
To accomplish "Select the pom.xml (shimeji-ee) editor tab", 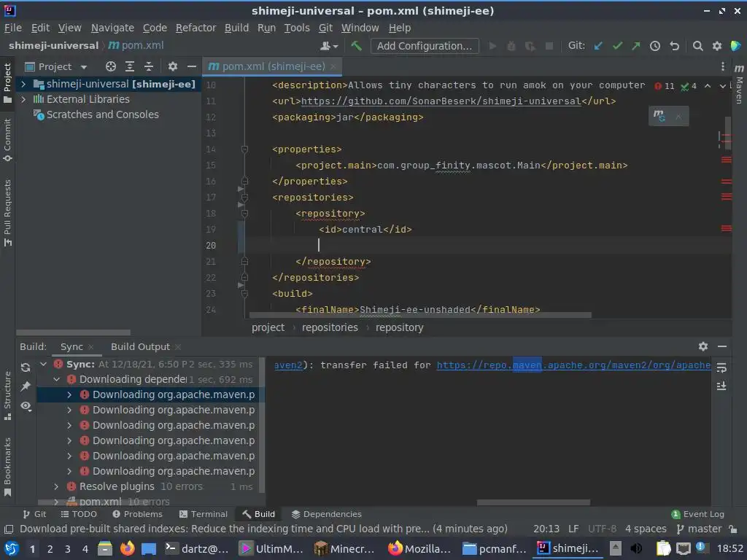I will [274, 66].
